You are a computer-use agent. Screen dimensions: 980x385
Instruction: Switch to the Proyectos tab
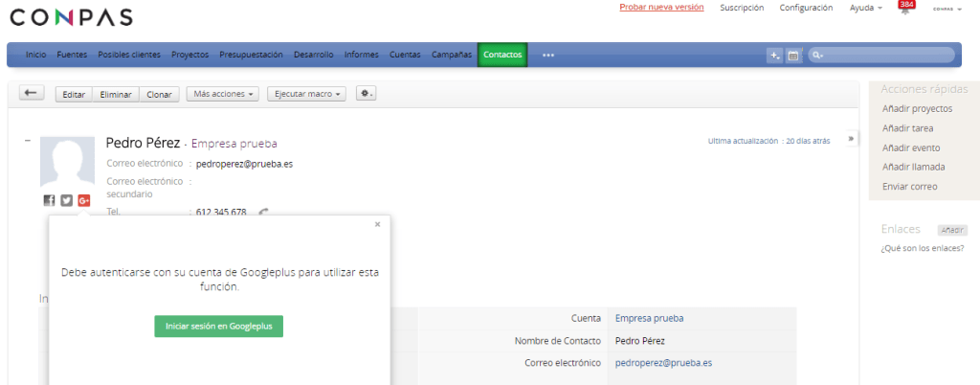(190, 55)
